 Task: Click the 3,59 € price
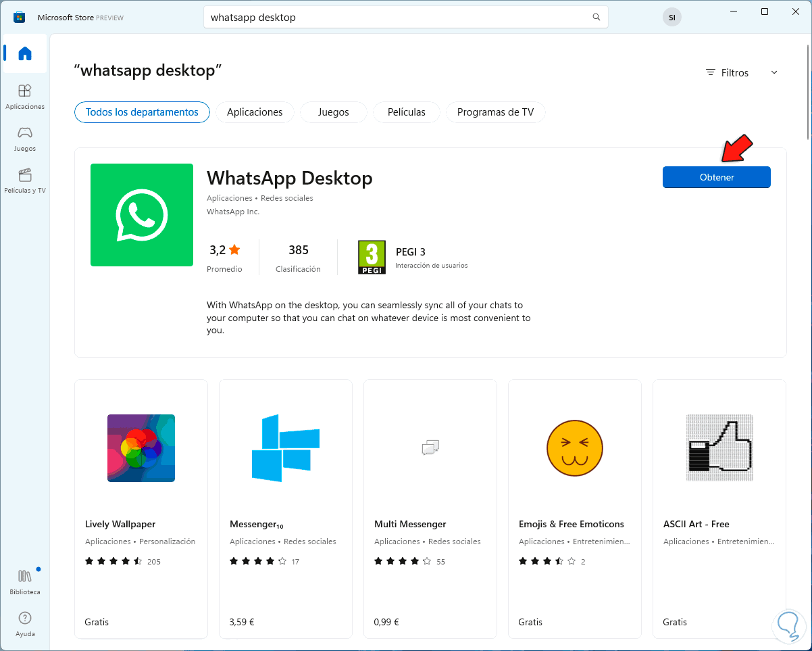tap(242, 622)
